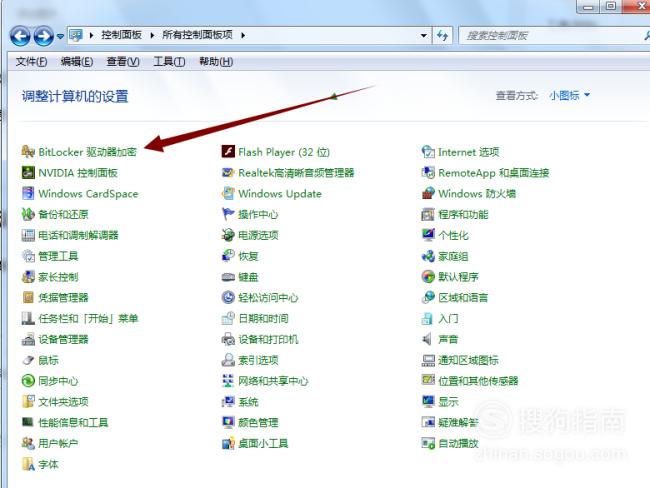The width and height of the screenshot is (650, 488).
Task: Click the 个性化 icon
Action: (428, 235)
